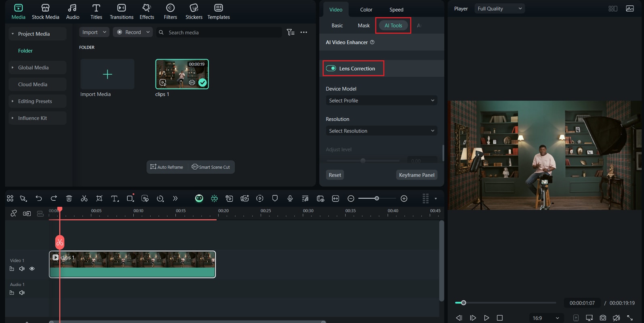
Task: Open the Stock Media tab
Action: pyautogui.click(x=45, y=12)
